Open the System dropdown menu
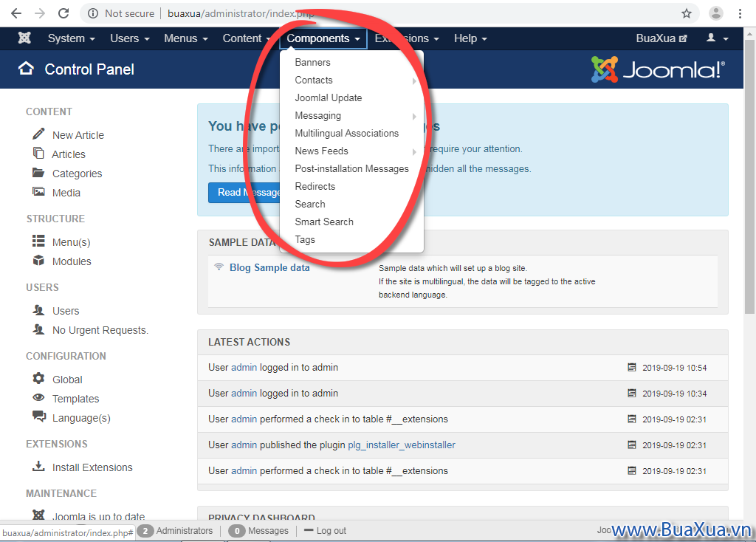Screen dimensions: 756x542 click(x=72, y=38)
